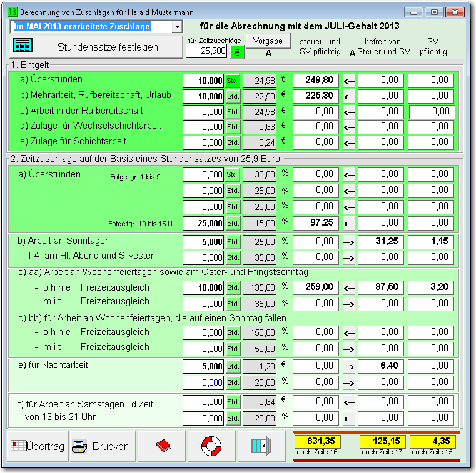Toggle the arrow for Hl. Abend und Silvester

(349, 257)
